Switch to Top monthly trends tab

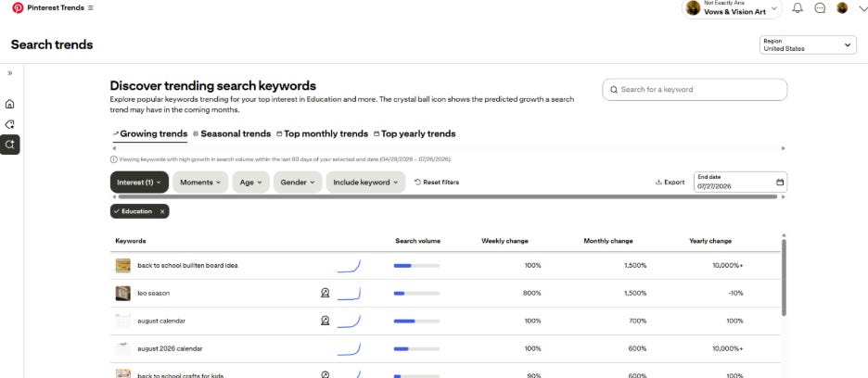[x=322, y=134]
